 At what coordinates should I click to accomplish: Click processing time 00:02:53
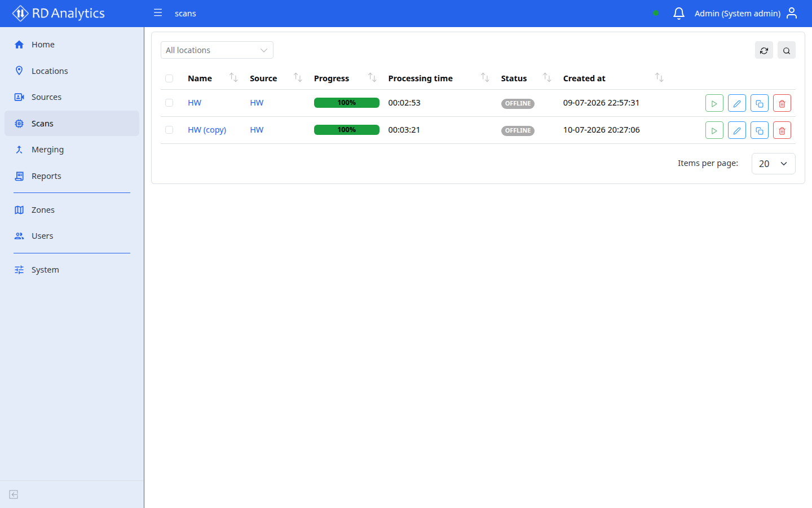click(x=404, y=103)
